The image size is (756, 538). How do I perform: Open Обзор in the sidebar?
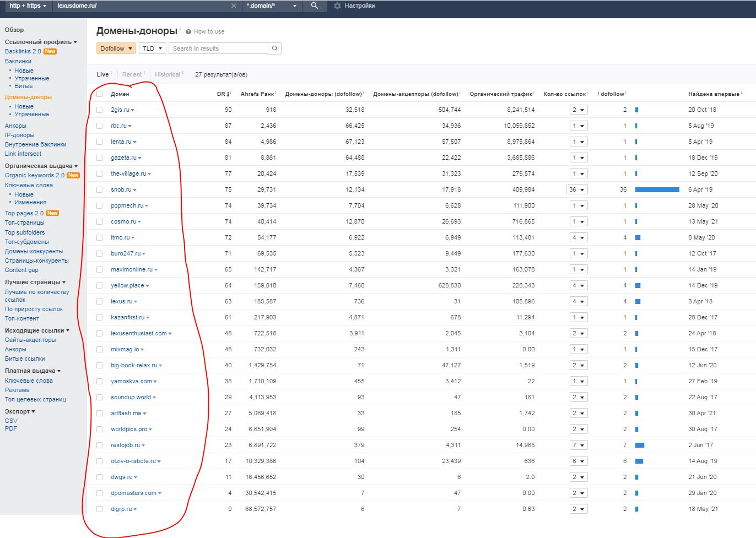[x=14, y=30]
